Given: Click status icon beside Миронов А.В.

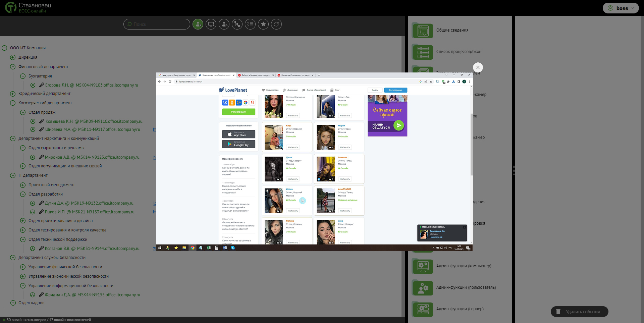Looking at the screenshot, I should click(x=33, y=157).
